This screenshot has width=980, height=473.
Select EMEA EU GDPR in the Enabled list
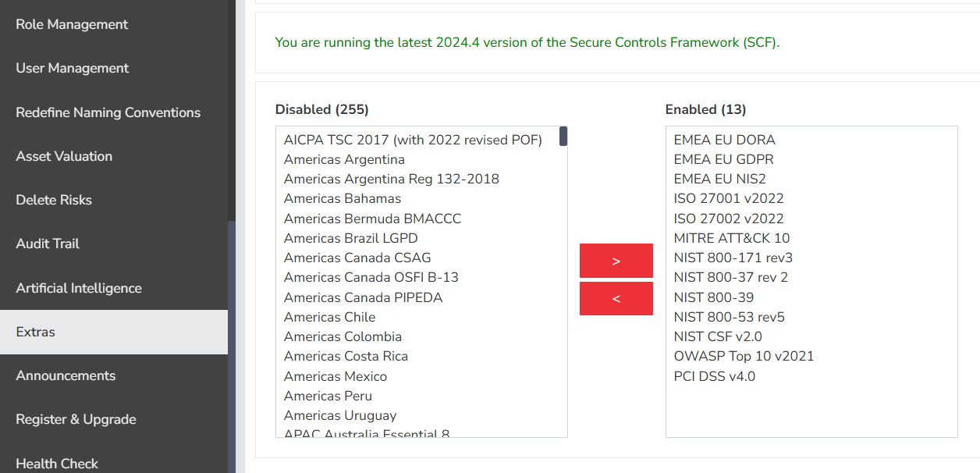723,158
